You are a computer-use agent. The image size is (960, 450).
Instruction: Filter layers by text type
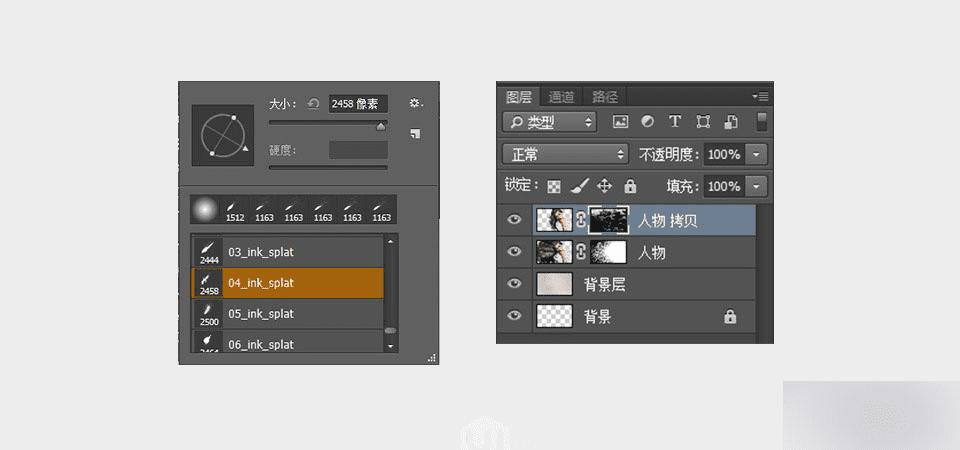coord(675,121)
